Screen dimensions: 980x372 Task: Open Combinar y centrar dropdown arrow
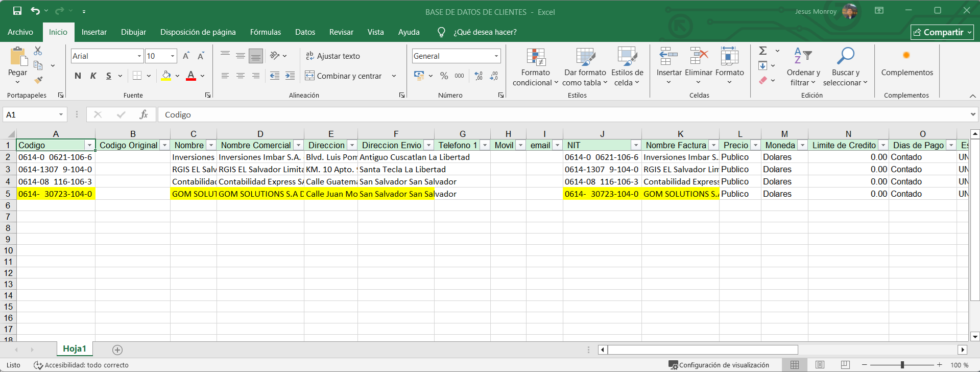point(394,76)
